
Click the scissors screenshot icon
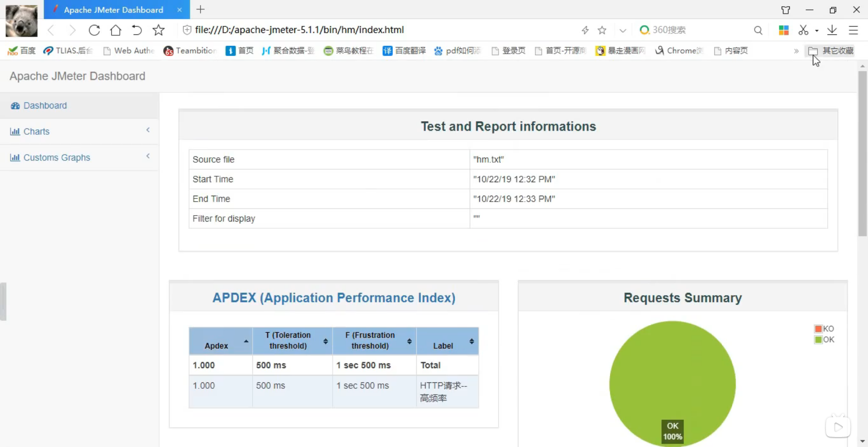803,30
